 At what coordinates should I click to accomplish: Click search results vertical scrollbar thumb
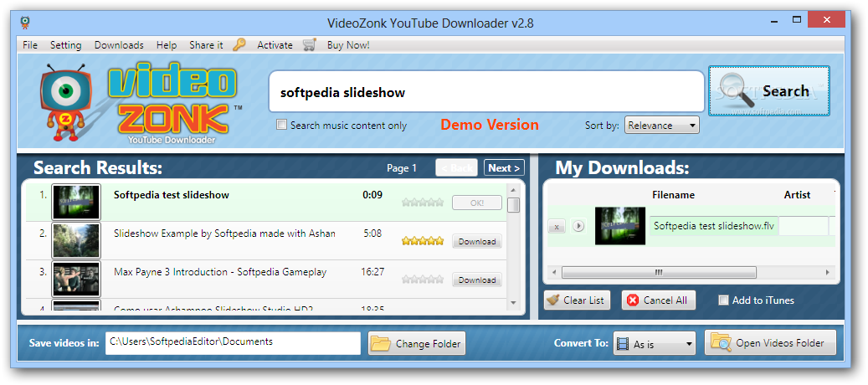coord(514,205)
